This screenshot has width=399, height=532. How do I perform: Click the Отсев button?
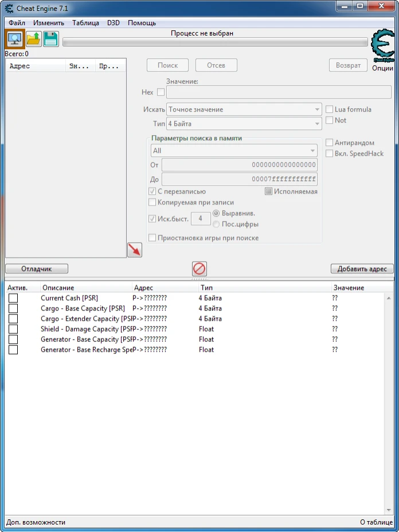pyautogui.click(x=216, y=65)
